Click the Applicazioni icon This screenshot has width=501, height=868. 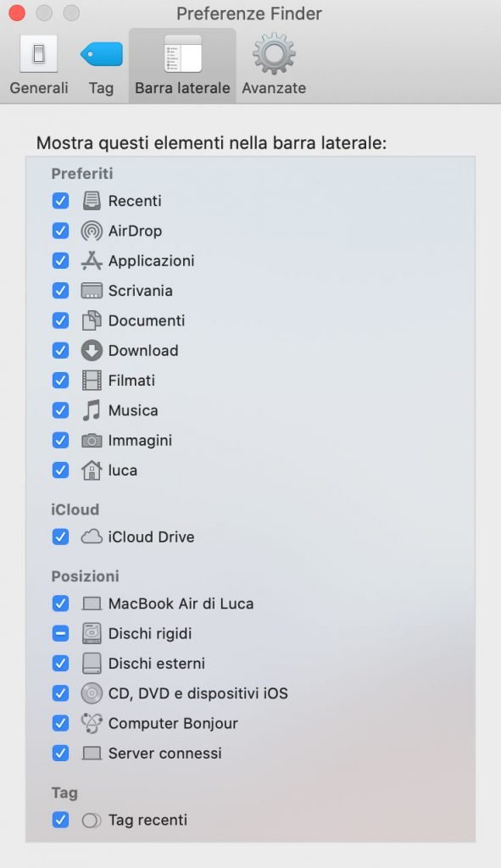point(92,261)
